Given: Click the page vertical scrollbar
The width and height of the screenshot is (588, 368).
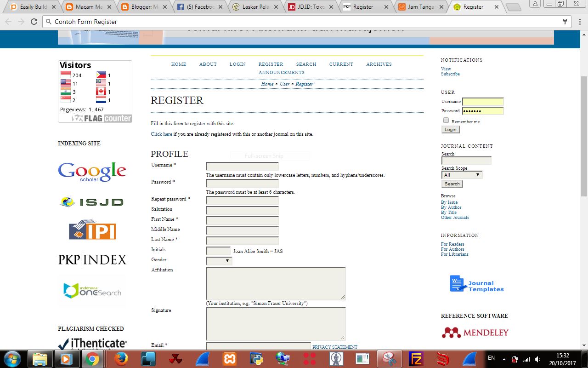Looking at the screenshot, I should [x=584, y=136].
